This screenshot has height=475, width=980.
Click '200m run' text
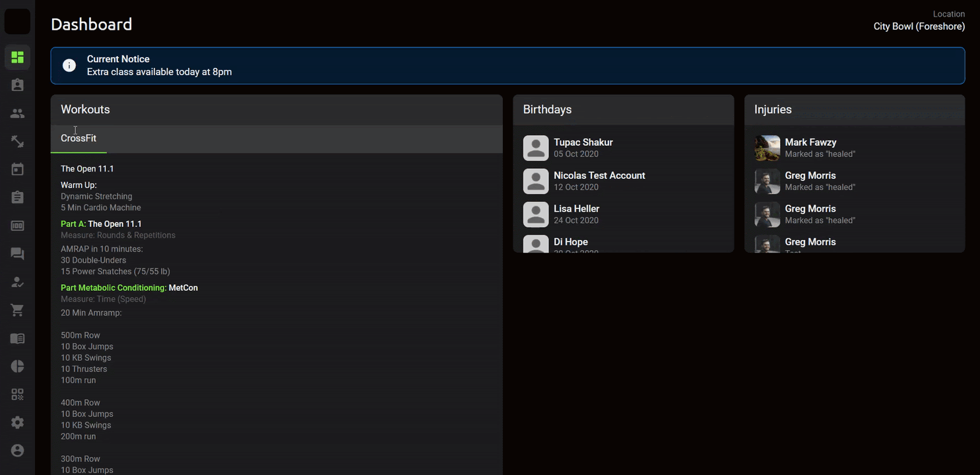[x=79, y=437]
